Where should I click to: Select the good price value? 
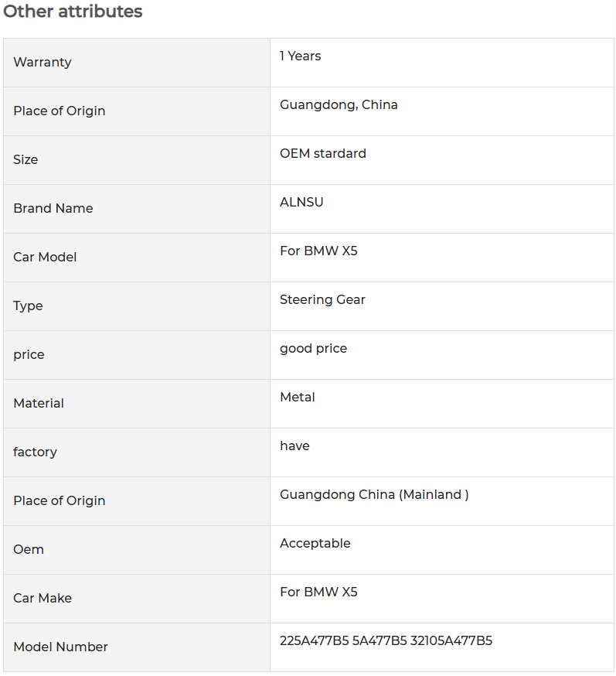313,349
